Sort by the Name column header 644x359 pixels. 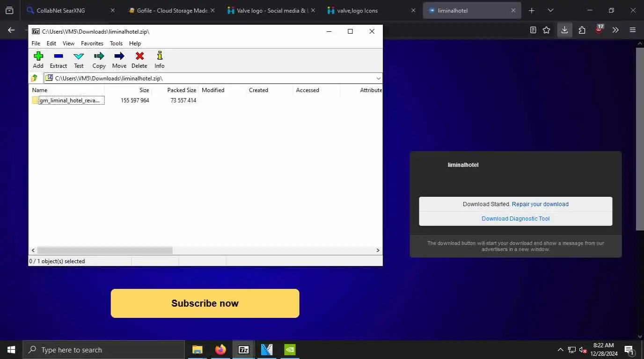(x=67, y=90)
